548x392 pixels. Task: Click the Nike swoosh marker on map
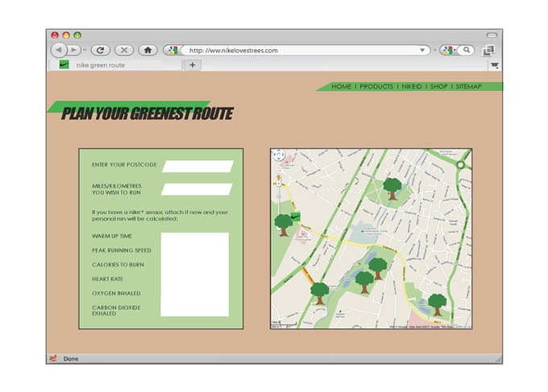point(296,217)
